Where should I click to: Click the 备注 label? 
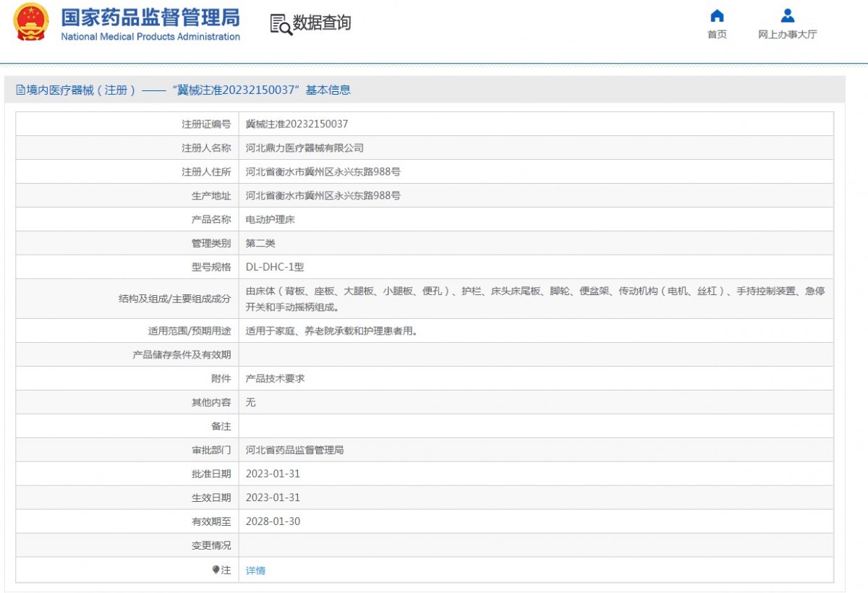click(221, 426)
